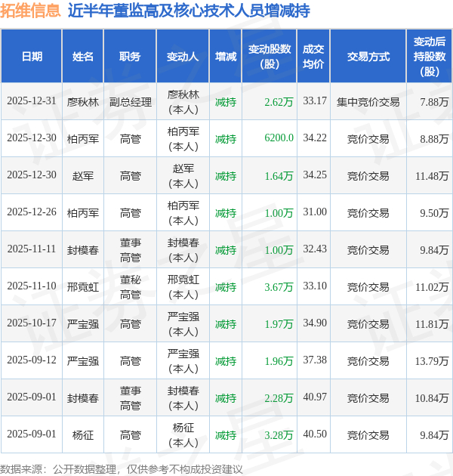Viewport: 453px width, 476px height.
Task: Click the heading 近半年董监高及核心技术人员增减持
Action: (x=189, y=11)
